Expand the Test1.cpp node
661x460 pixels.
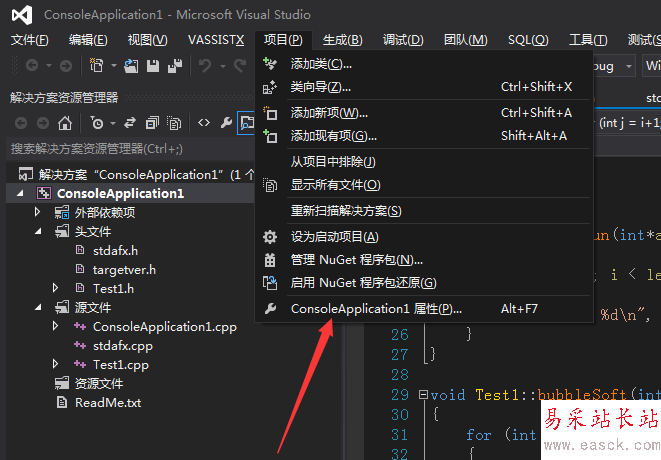point(55,364)
